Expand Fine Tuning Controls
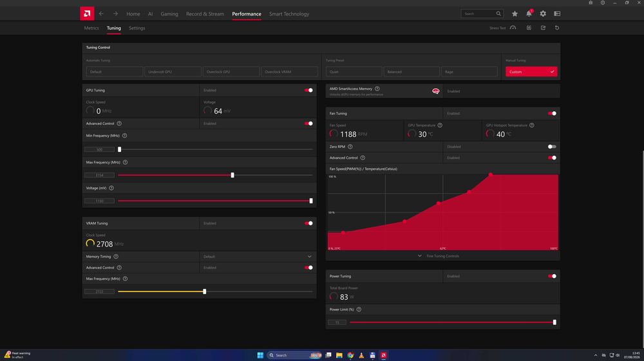The width and height of the screenshot is (644, 361). (x=439, y=256)
